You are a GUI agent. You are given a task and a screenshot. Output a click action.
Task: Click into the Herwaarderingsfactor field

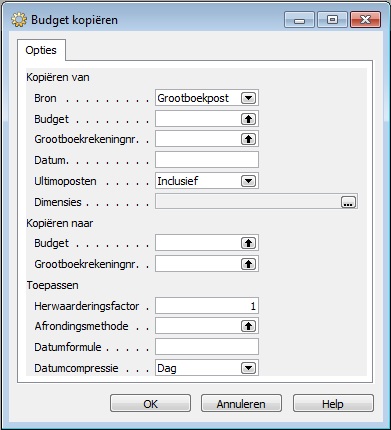[207, 306]
